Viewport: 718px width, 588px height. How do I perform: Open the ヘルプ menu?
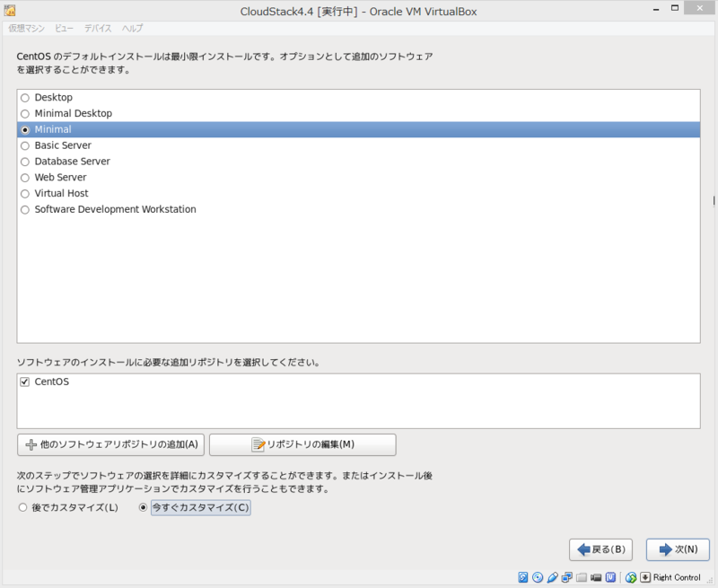131,28
